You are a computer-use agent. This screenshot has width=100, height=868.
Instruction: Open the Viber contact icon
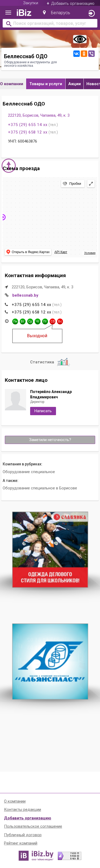[x=91, y=54]
